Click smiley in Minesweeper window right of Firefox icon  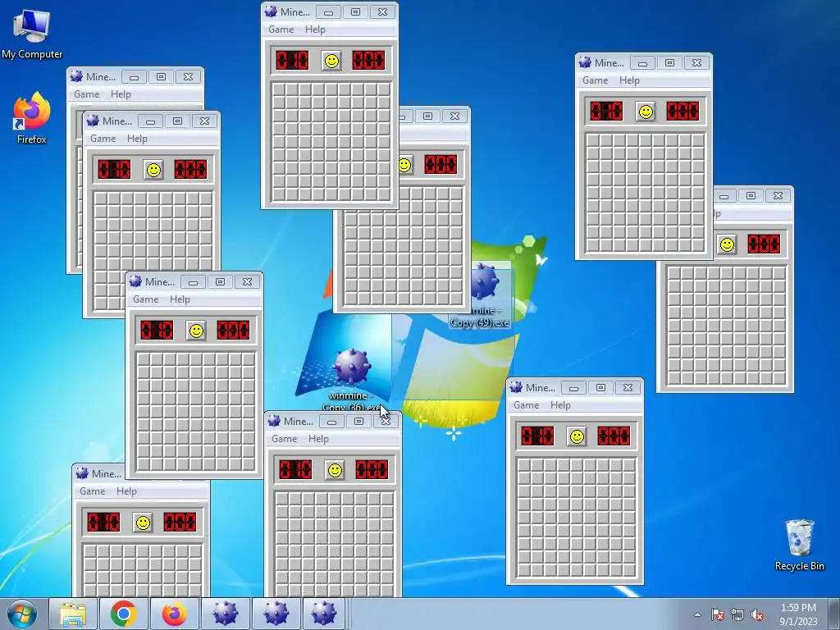tap(153, 171)
